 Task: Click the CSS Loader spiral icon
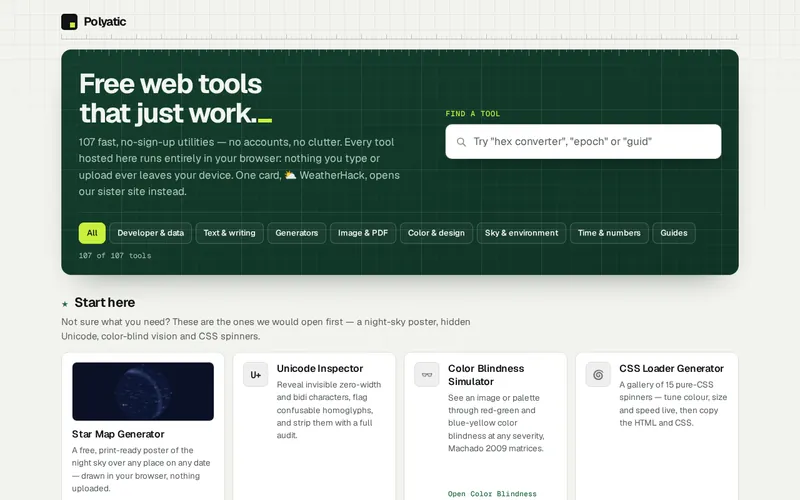click(x=598, y=375)
